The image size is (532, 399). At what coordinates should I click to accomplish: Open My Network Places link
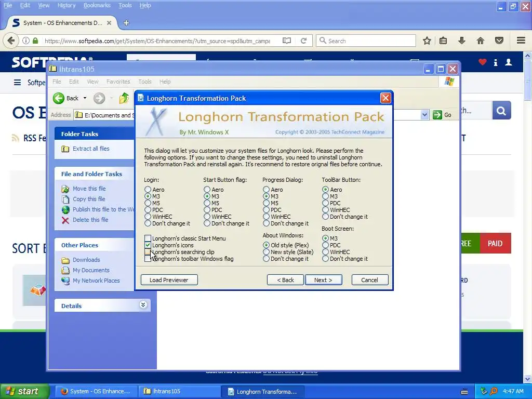96,281
